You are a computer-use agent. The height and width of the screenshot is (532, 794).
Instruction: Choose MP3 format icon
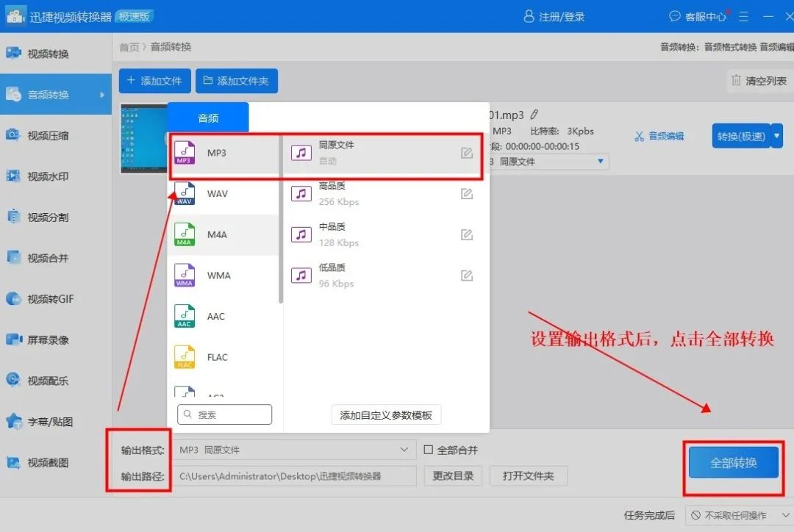(185, 153)
